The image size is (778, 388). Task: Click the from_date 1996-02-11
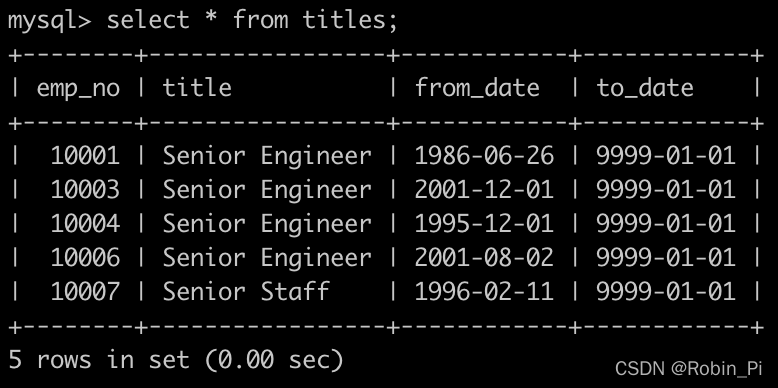(x=484, y=291)
